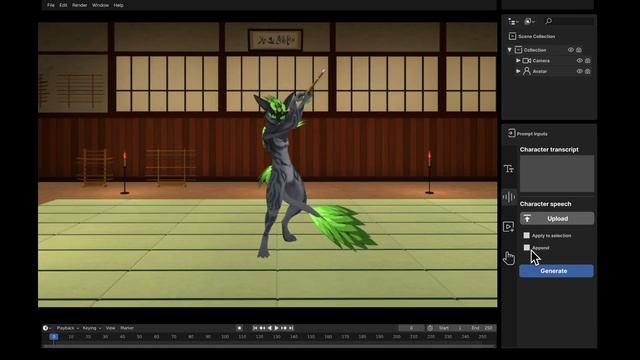
Task: Open the text prompt tab icon
Action: point(509,169)
